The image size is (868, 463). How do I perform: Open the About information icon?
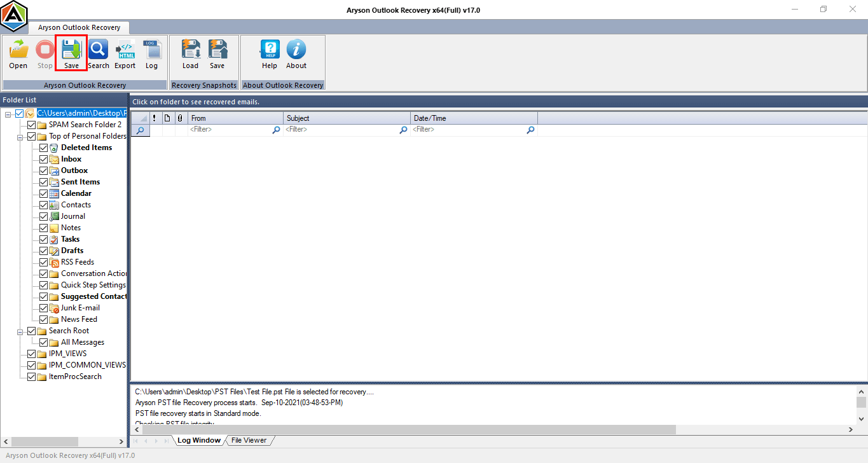[296, 50]
